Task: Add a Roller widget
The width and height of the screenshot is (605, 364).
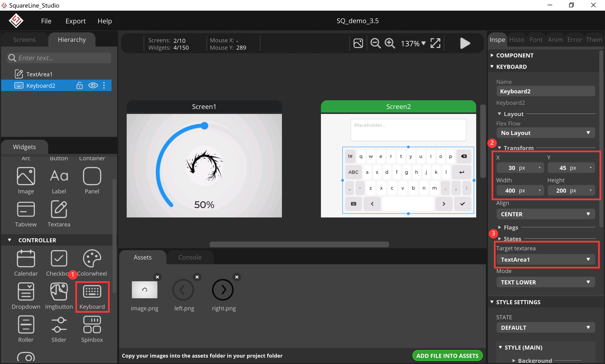Action: click(26, 329)
